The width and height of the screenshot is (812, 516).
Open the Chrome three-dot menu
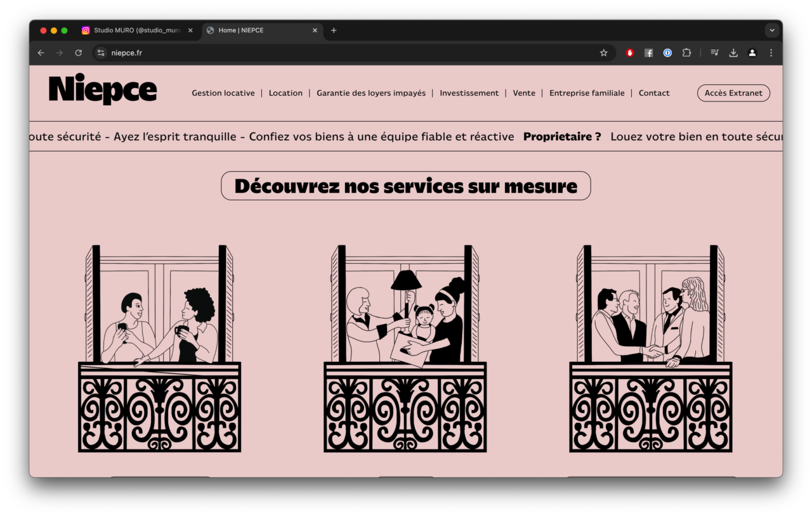pyautogui.click(x=771, y=53)
